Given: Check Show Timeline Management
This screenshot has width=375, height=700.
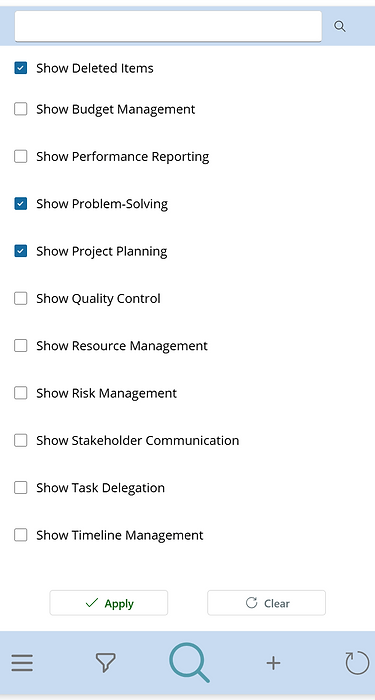Looking at the screenshot, I should point(21,535).
